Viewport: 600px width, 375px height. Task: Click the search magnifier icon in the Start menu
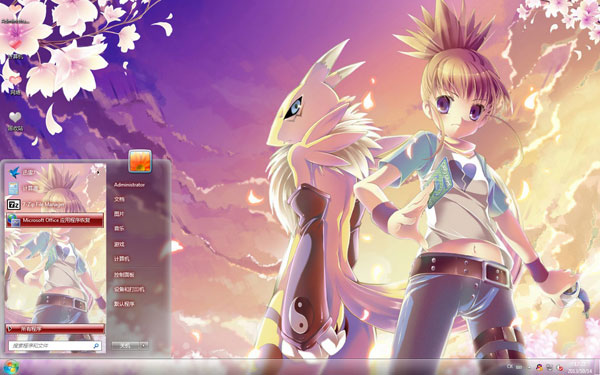[96, 346]
